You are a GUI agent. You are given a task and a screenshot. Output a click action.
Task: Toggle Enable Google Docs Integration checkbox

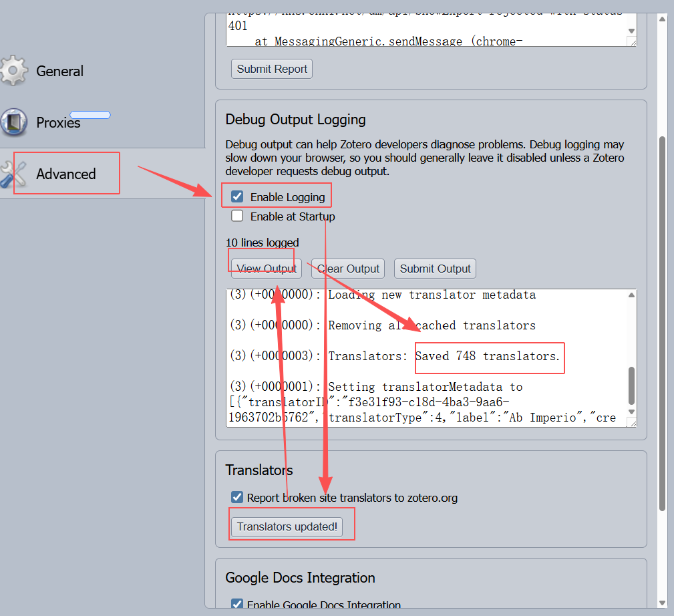[237, 603]
